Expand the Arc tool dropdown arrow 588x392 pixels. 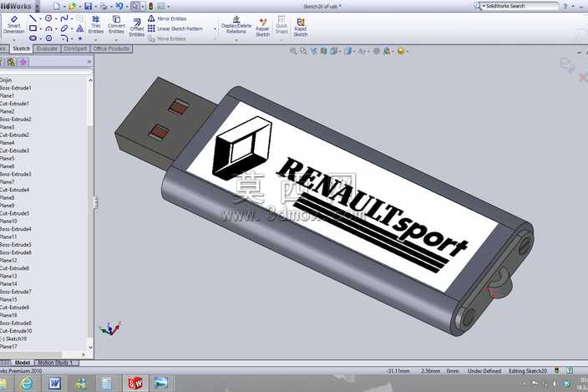point(56,28)
